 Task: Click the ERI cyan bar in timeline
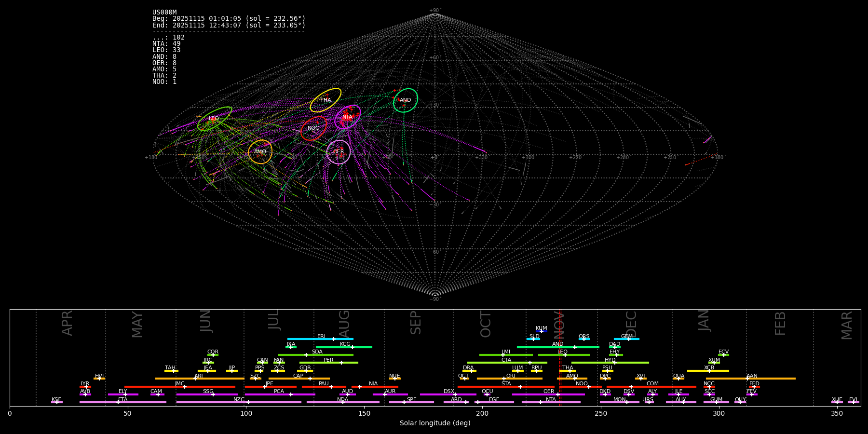pyautogui.click(x=320, y=339)
